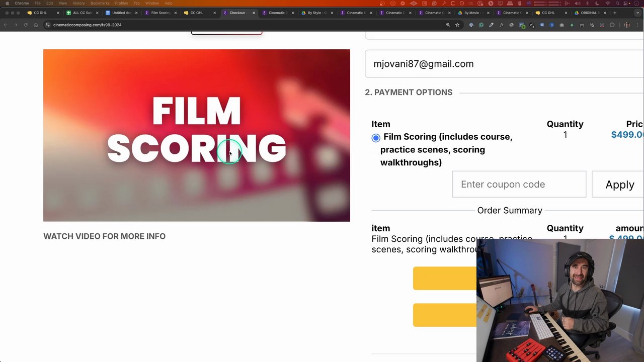Open the zoom magnifier icon in address bar
Image resolution: width=644 pixels, height=362 pixels.
click(448, 25)
